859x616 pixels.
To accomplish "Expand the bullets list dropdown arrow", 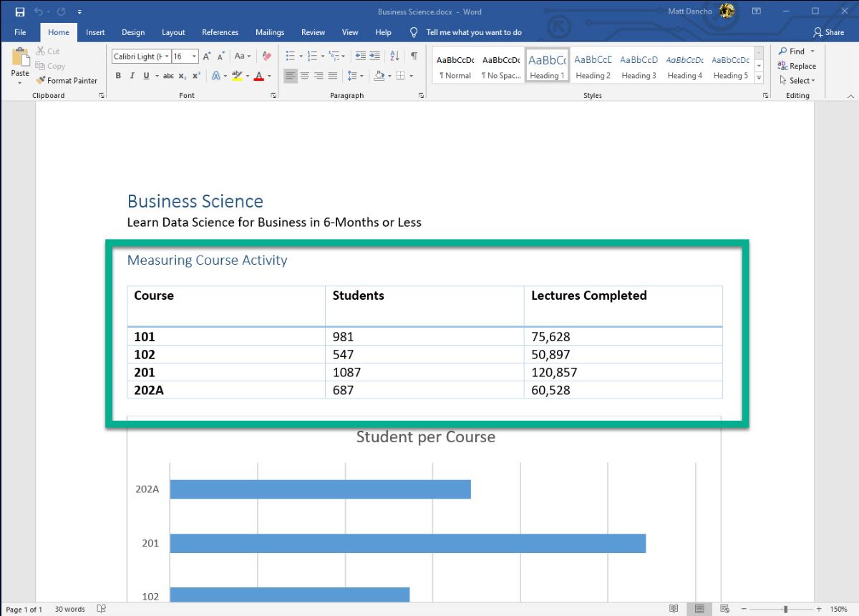I will tap(301, 56).
